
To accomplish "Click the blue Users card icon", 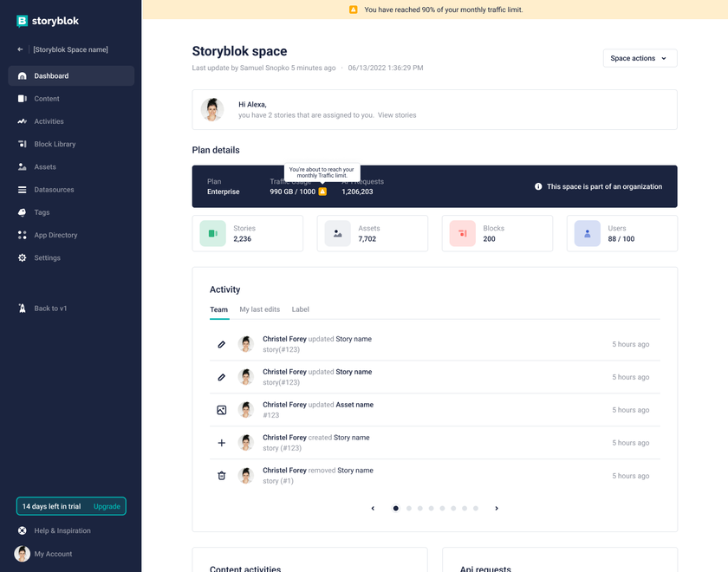I will (588, 233).
